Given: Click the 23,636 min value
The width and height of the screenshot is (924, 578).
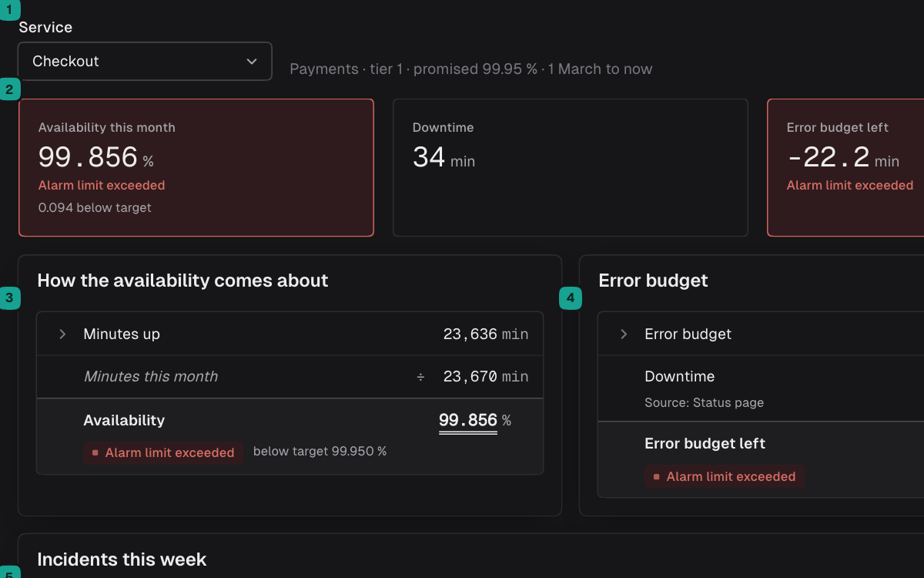Looking at the screenshot, I should point(486,334).
